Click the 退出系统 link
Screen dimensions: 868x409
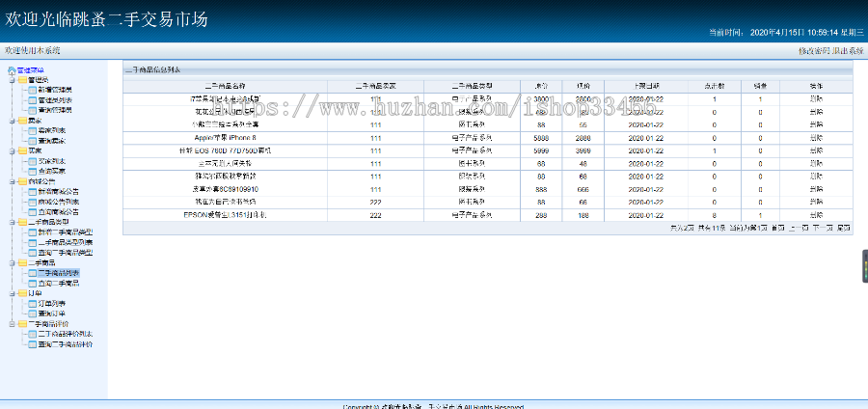848,51
